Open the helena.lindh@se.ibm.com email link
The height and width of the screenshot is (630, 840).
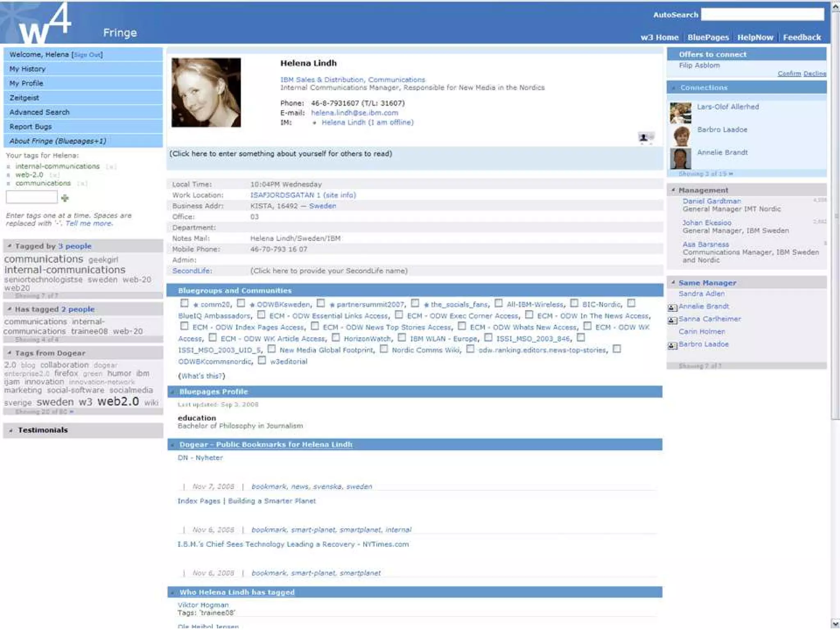pos(354,113)
